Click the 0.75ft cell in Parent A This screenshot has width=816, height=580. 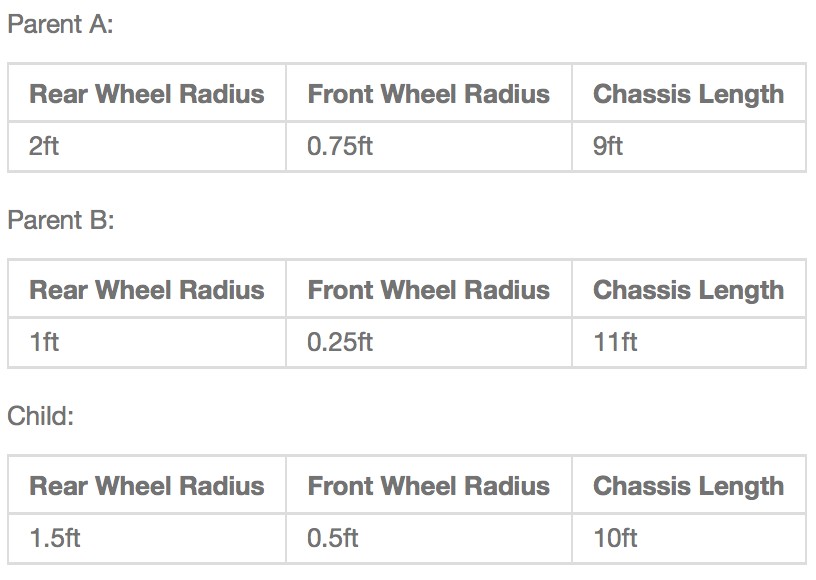[340, 146]
